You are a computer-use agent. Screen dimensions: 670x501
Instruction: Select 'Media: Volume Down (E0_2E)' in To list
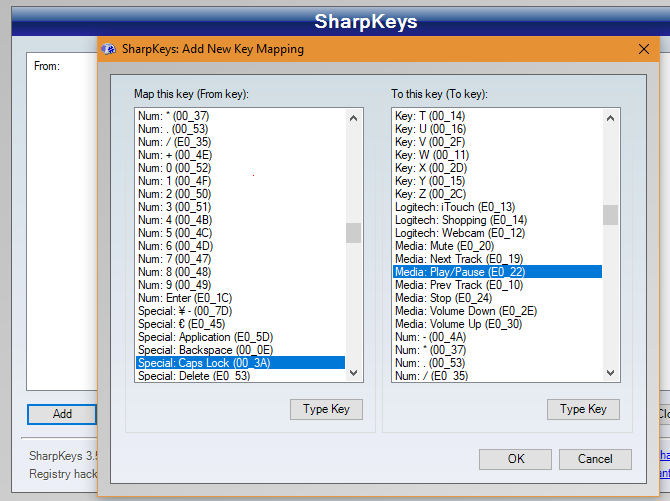point(497,311)
